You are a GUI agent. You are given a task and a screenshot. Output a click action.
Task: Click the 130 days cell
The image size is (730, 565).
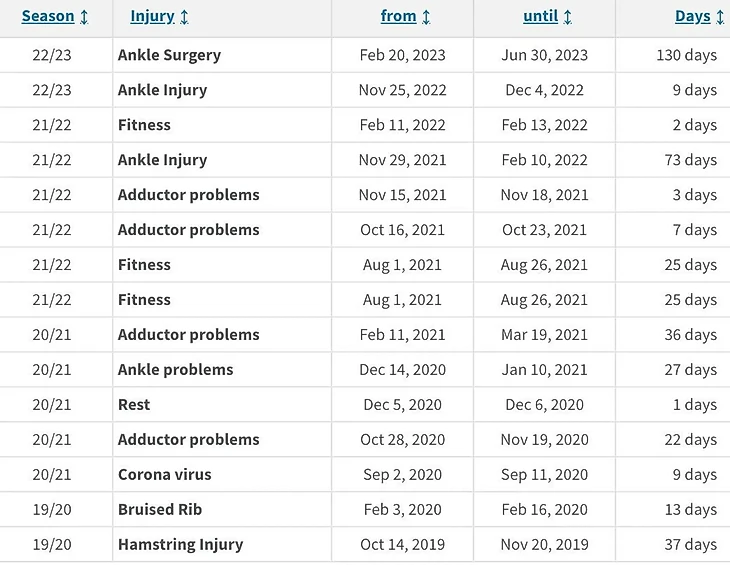point(686,55)
